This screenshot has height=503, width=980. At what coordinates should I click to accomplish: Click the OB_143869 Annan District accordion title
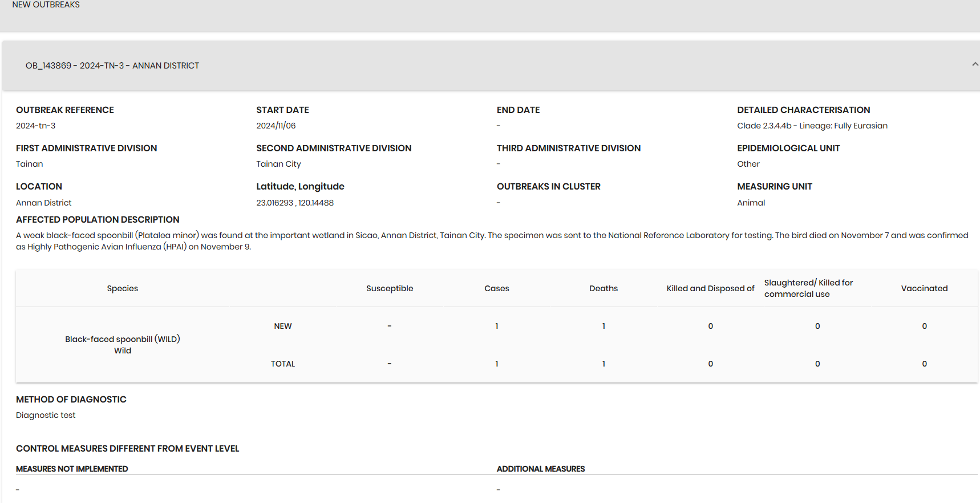[112, 66]
